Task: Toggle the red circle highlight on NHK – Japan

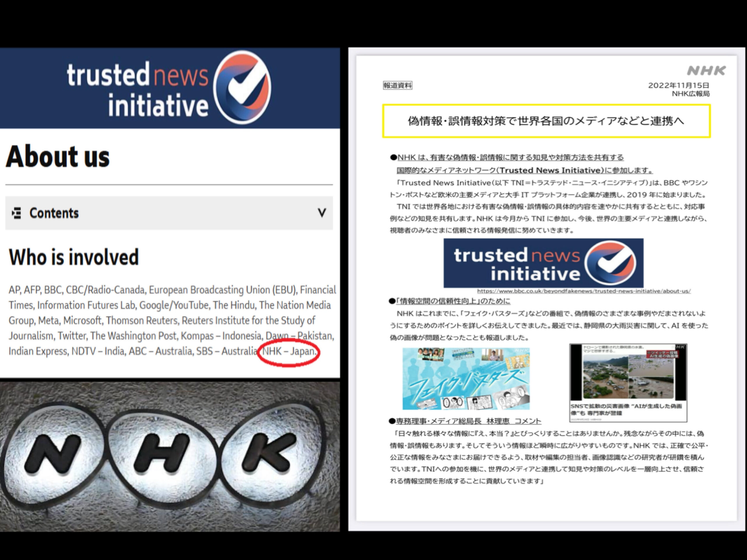Action: (290, 352)
